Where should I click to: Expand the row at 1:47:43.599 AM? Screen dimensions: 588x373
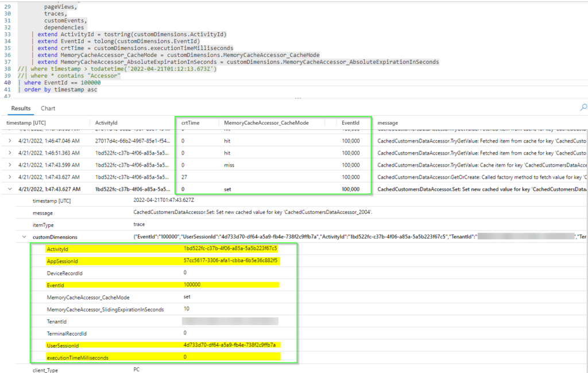10,165
